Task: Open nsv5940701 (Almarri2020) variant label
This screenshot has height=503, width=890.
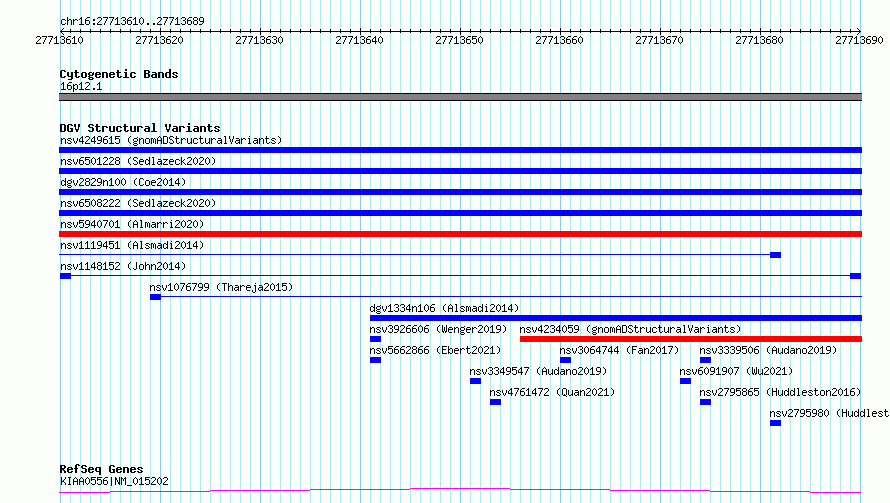Action: click(x=132, y=224)
